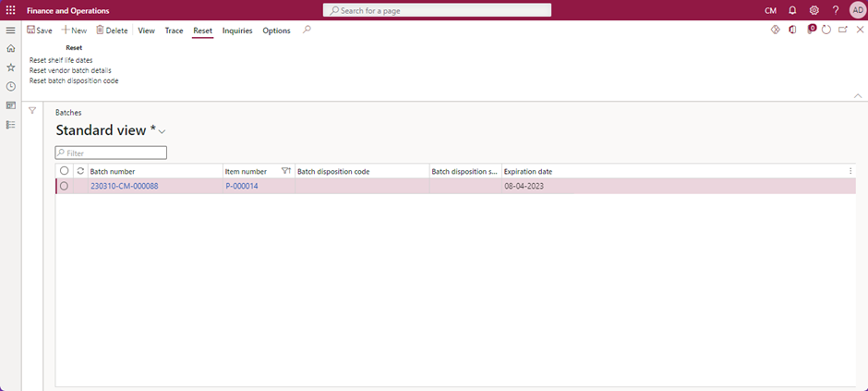Open the Options tab

point(276,31)
